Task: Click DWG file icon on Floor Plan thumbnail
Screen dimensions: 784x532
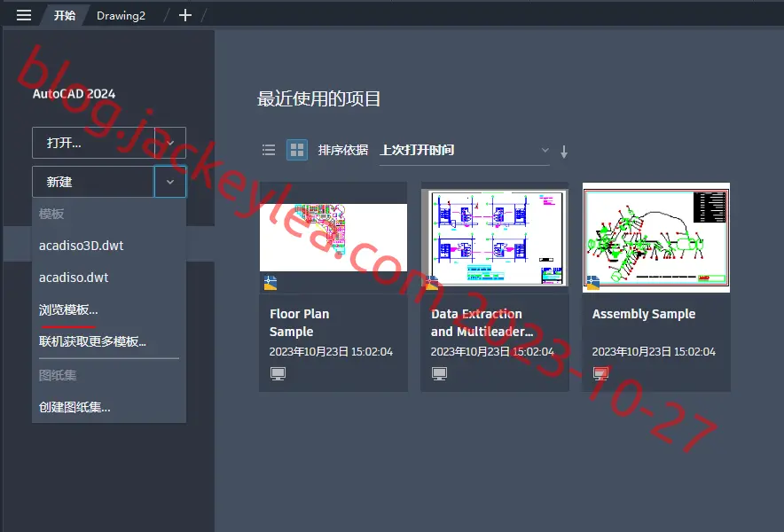Action: coord(270,283)
